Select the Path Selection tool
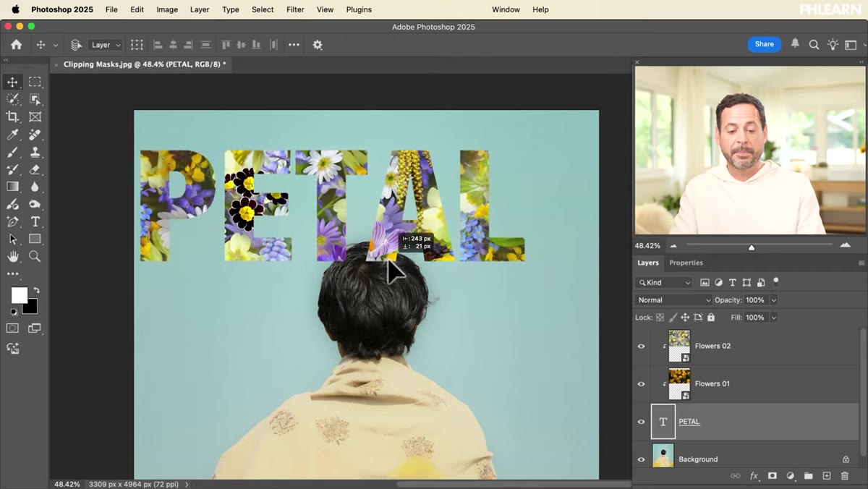This screenshot has width=868, height=489. click(x=12, y=239)
